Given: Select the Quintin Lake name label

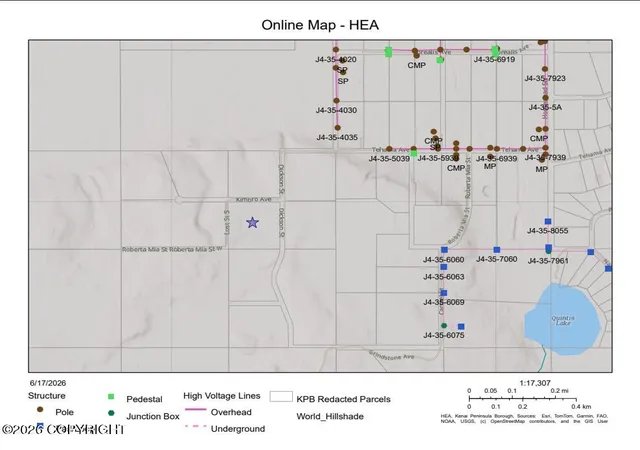Looking at the screenshot, I should [x=563, y=321].
